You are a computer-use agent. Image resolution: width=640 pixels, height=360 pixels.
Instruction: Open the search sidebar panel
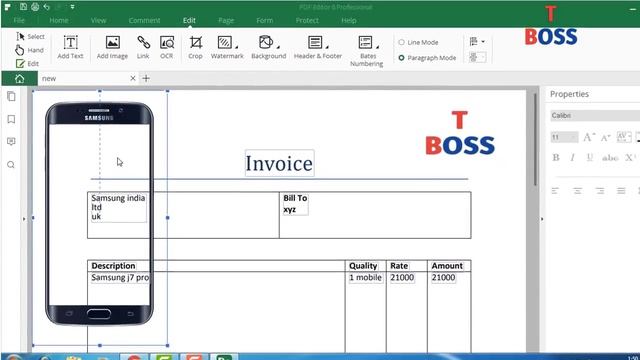coord(11,164)
